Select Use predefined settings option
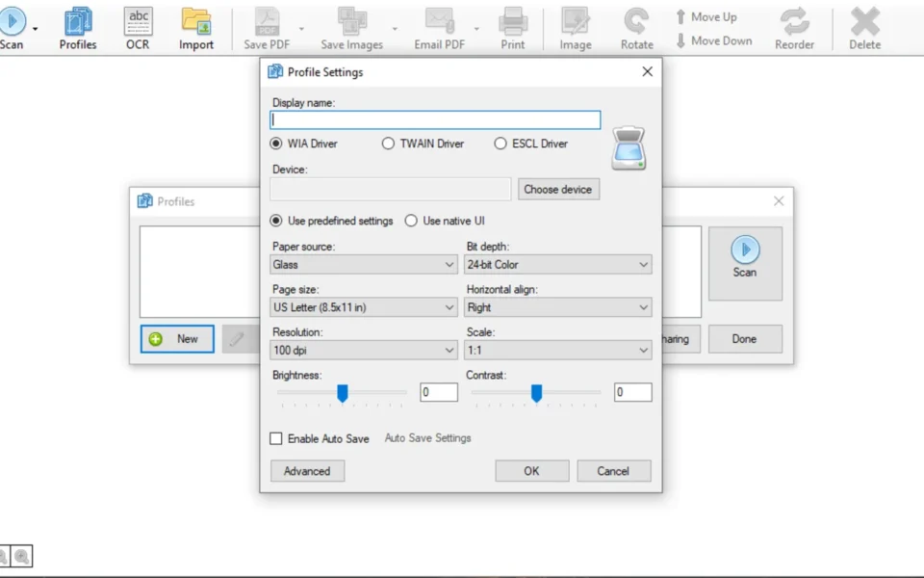The height and width of the screenshot is (578, 924). pyautogui.click(x=276, y=221)
